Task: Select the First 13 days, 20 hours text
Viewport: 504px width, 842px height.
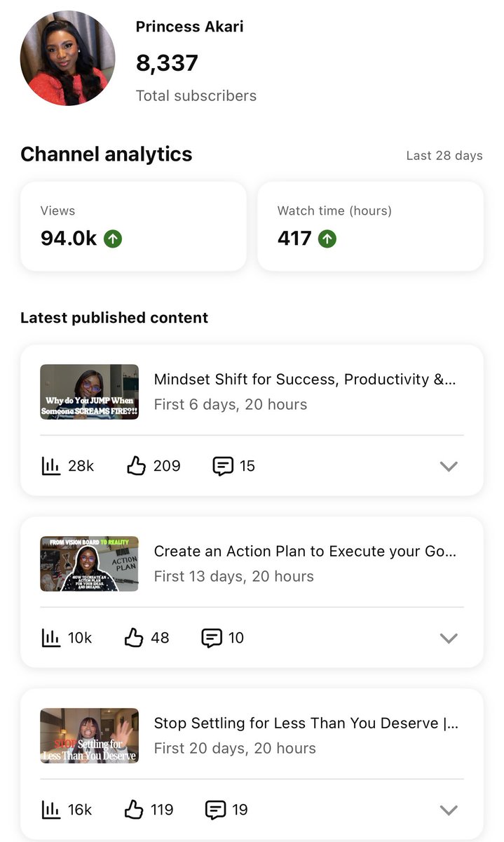Action: [x=234, y=576]
